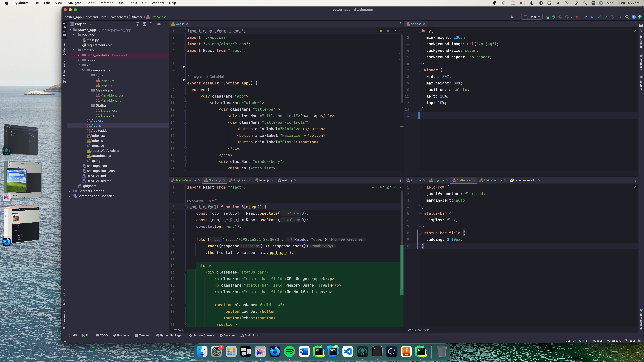Select the src breadcrumb in navigation bar
This screenshot has width=644, height=362.
coord(104,17)
